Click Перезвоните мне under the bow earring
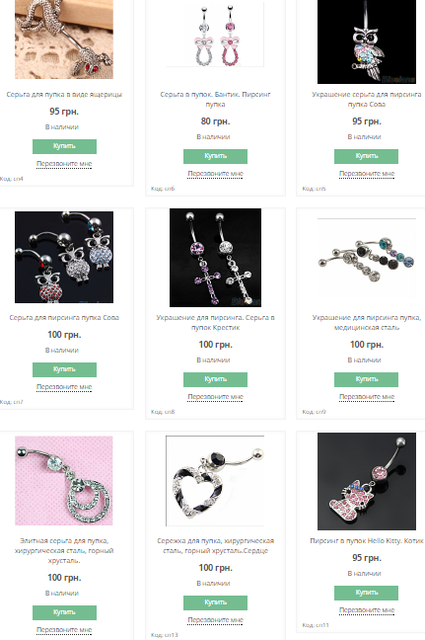This screenshot has height=640, width=425. (x=215, y=174)
